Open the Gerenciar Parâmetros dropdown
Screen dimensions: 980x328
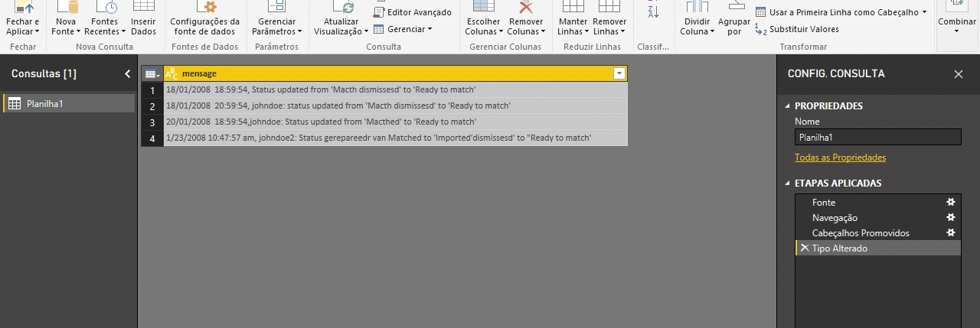[x=277, y=19]
